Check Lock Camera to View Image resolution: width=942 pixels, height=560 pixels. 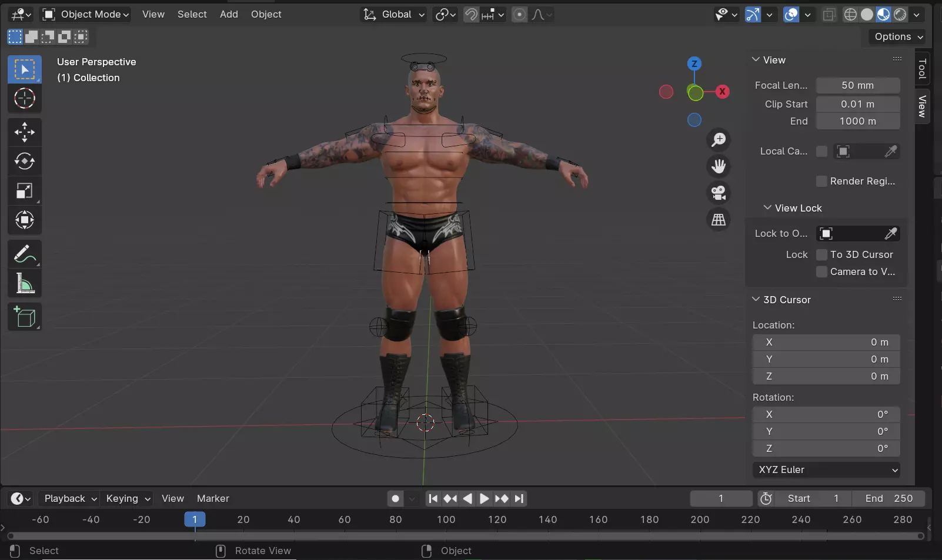tap(821, 271)
